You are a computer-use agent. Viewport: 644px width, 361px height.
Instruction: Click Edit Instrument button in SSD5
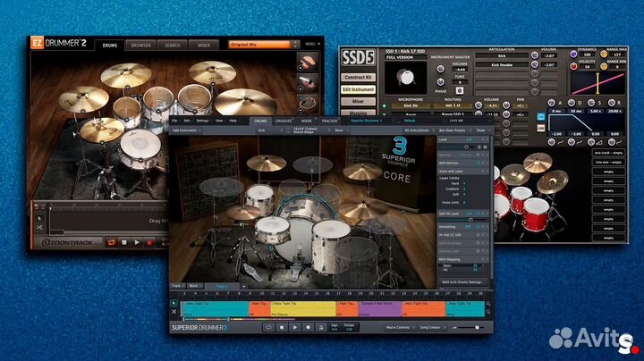358,89
